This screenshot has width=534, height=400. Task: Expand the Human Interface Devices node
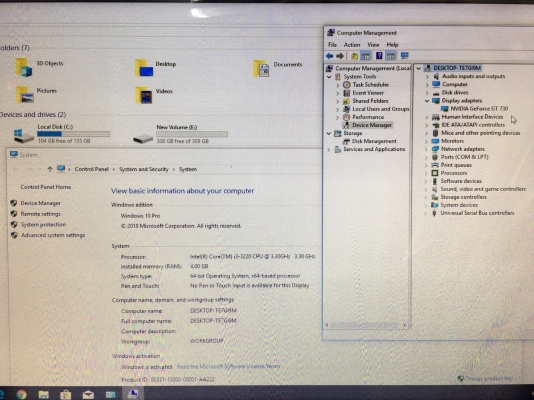[426, 117]
